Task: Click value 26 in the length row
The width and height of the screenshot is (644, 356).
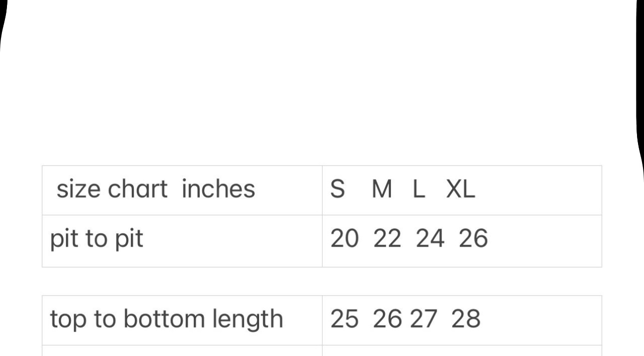Action: point(387,319)
